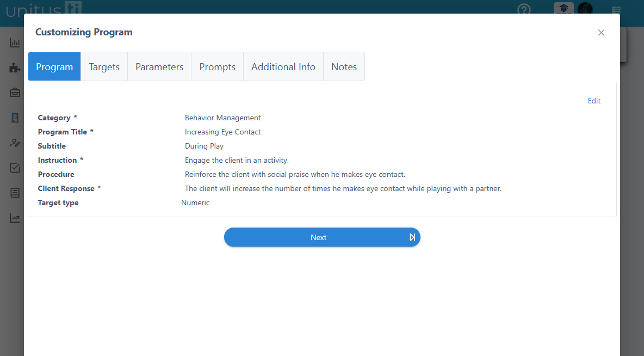This screenshot has width=644, height=356.
Task: Click the 'Instruction *' field label
Action: click(x=61, y=161)
